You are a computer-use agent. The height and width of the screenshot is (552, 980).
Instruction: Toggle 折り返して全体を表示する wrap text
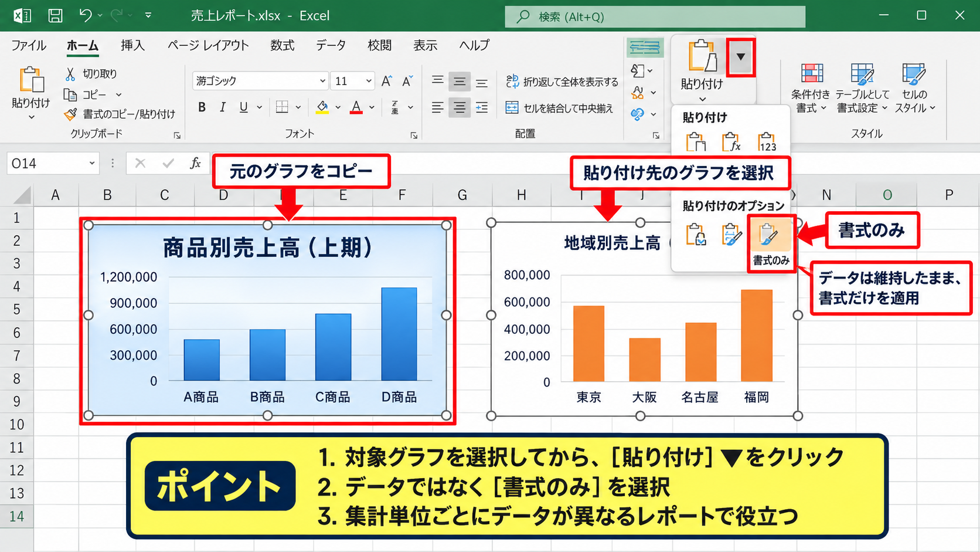click(562, 82)
